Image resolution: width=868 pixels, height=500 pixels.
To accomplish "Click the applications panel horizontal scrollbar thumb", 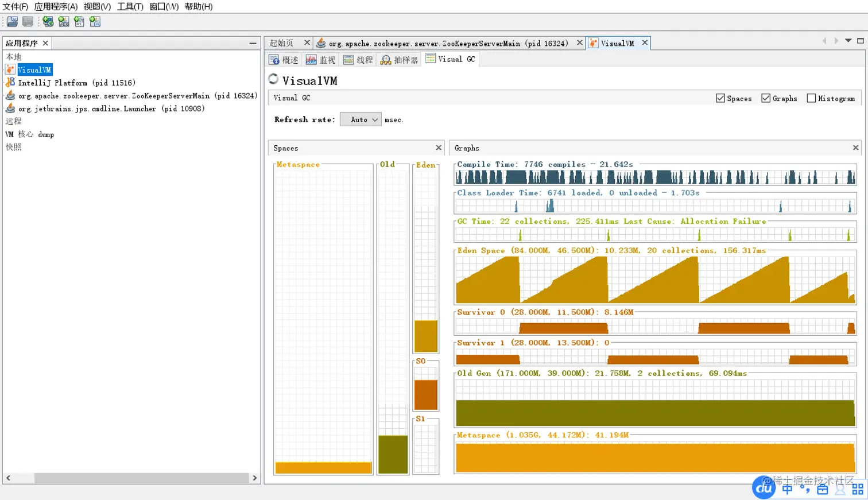I will tap(141, 478).
